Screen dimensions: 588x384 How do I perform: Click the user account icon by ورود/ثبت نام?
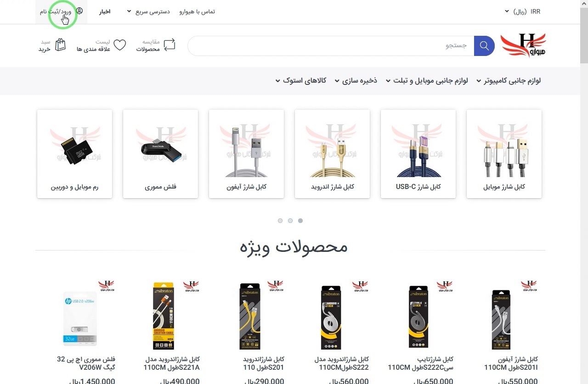(79, 11)
